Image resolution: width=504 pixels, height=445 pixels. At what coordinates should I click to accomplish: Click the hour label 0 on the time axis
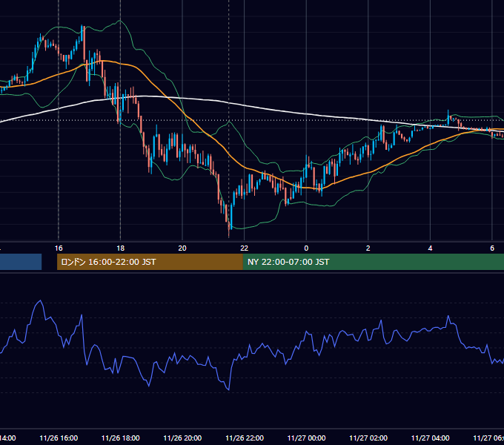click(306, 248)
